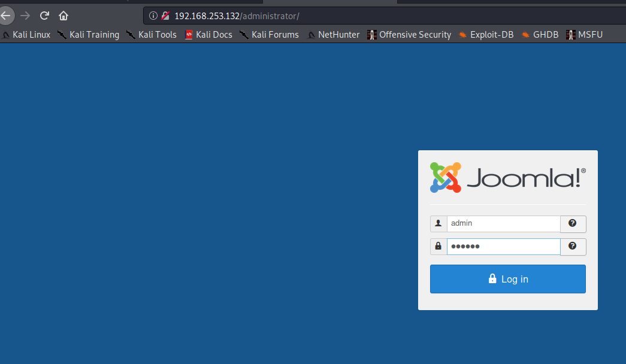Open the Kali Training bookmark
This screenshot has width=626, height=364.
pos(88,35)
